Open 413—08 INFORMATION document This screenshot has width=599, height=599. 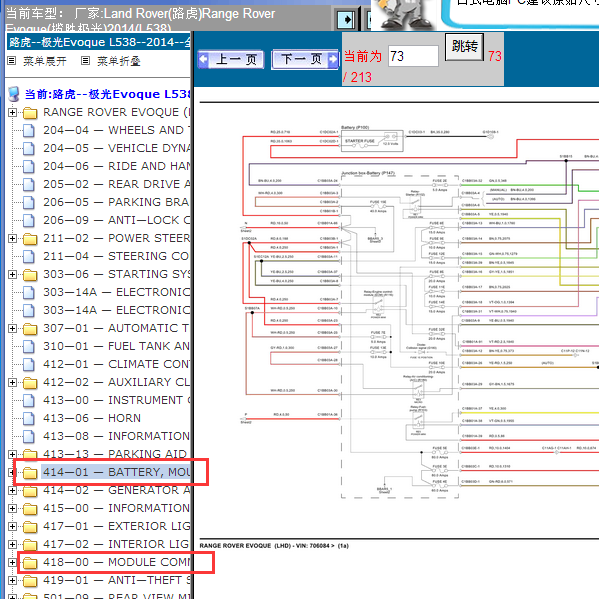[117, 436]
